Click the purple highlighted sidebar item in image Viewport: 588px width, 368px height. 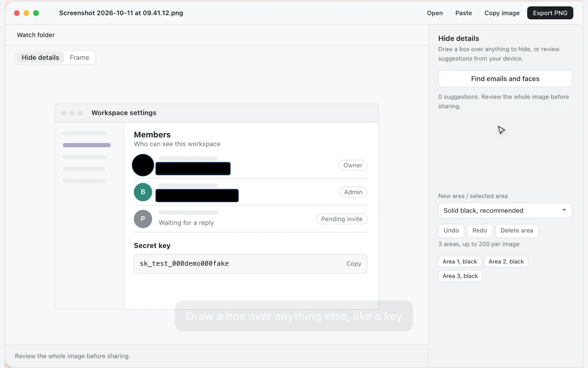(87, 145)
